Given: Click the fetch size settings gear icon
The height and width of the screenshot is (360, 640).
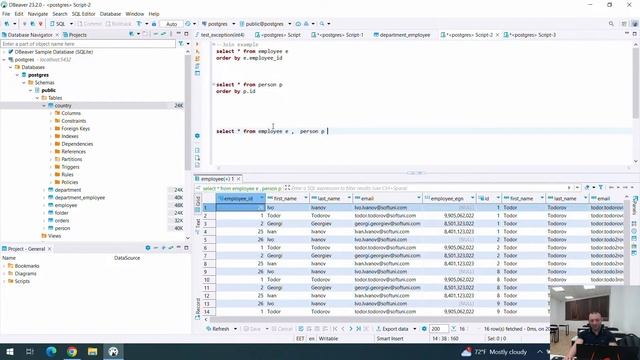Looking at the screenshot, I should pos(424,329).
